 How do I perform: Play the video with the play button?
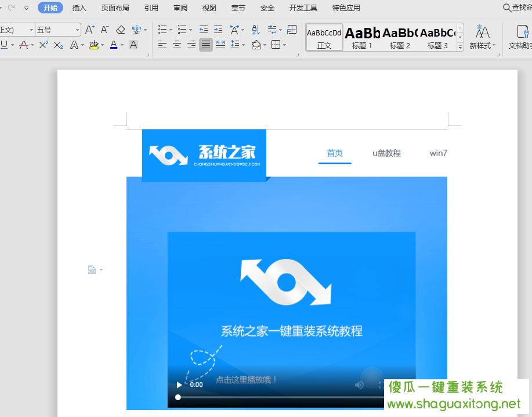pos(179,384)
